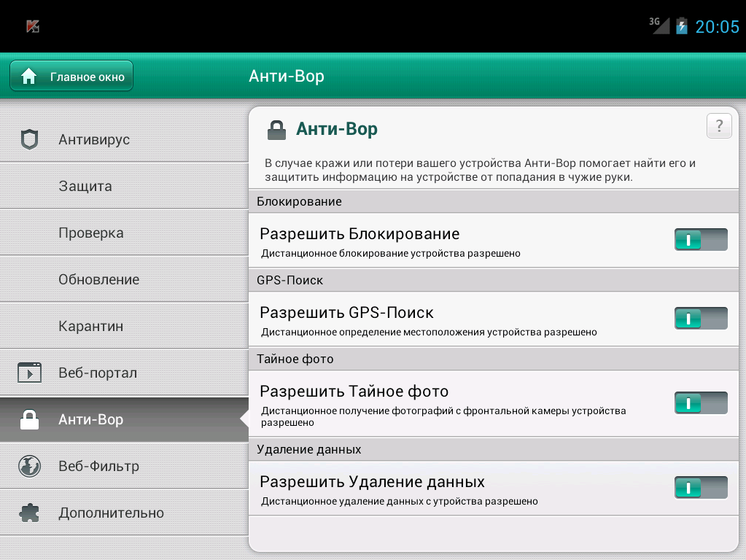Open the Антивирус section
Image resolution: width=746 pixels, height=560 pixels.
point(124,139)
